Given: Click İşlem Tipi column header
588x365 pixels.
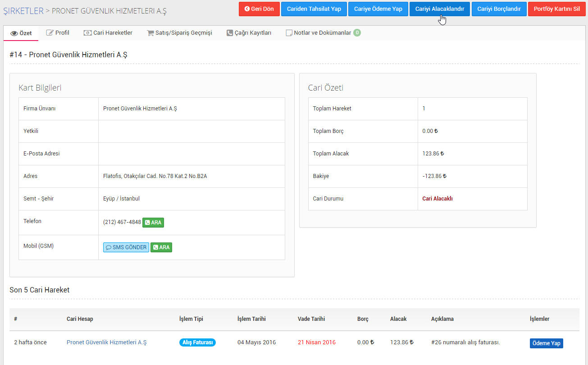Looking at the screenshot, I should [x=191, y=319].
